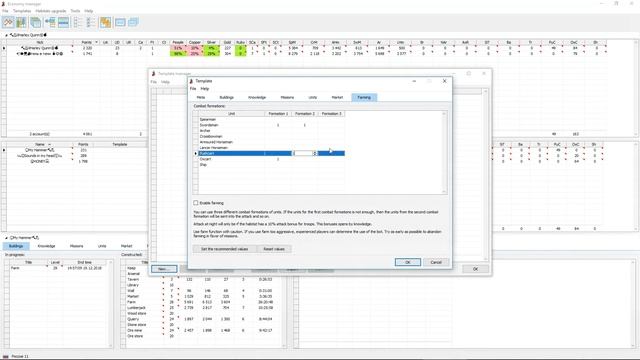
Task: Click Set the recommended values button
Action: click(x=224, y=249)
